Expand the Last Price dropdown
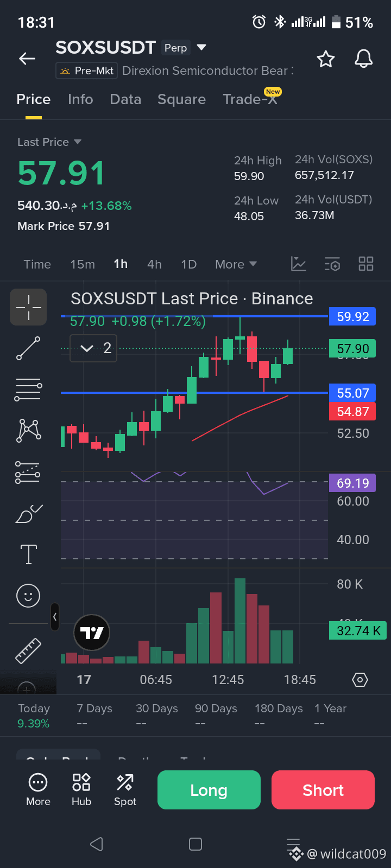391x868 pixels. (x=49, y=142)
